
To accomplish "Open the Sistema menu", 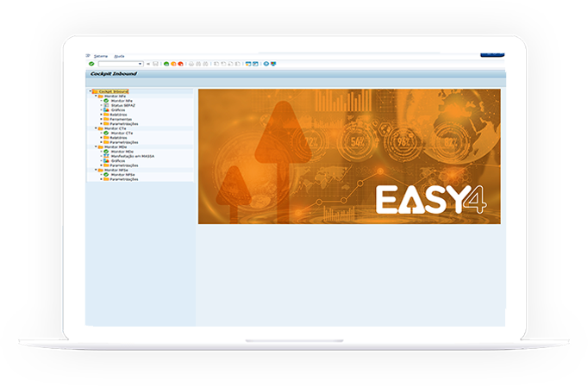I will point(101,56).
